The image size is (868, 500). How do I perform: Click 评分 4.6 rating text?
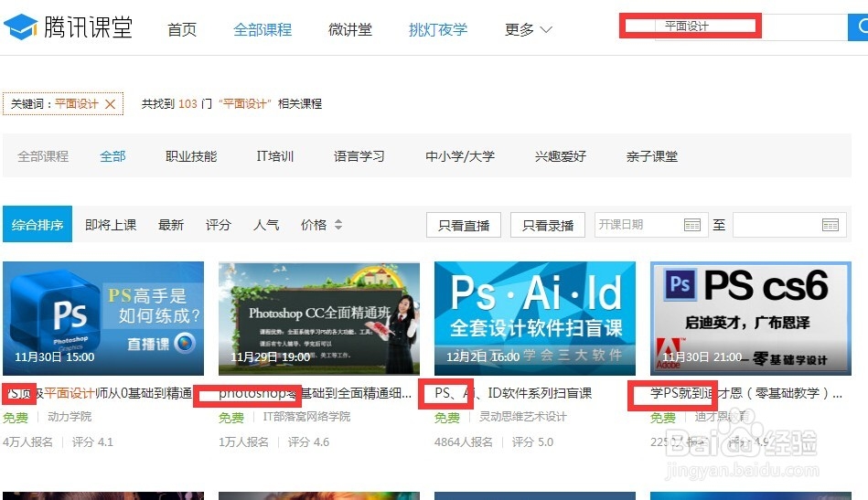pyautogui.click(x=308, y=441)
